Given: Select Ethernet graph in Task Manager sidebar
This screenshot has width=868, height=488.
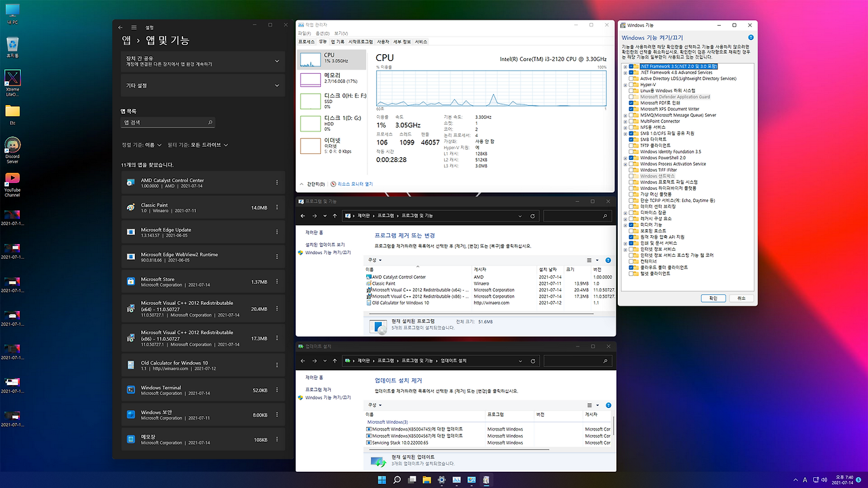Looking at the screenshot, I should pyautogui.click(x=332, y=146).
